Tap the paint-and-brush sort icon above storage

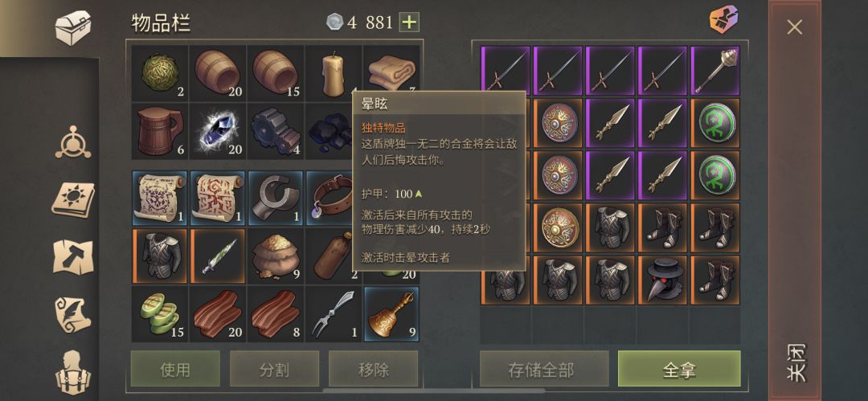(x=723, y=21)
